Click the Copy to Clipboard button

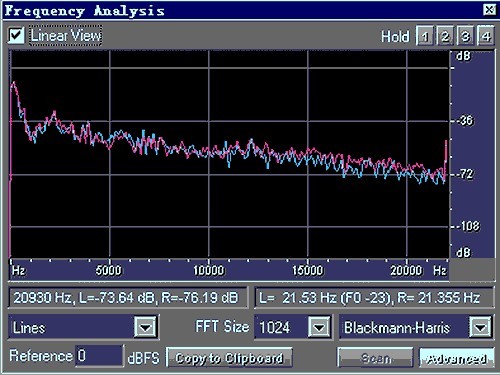(229, 358)
